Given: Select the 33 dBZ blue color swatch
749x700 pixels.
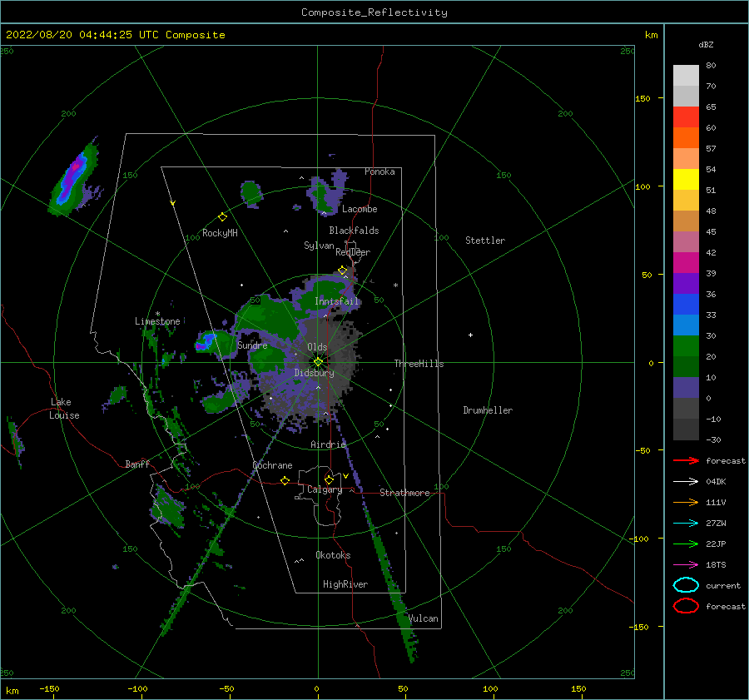Looking at the screenshot, I should click(686, 304).
